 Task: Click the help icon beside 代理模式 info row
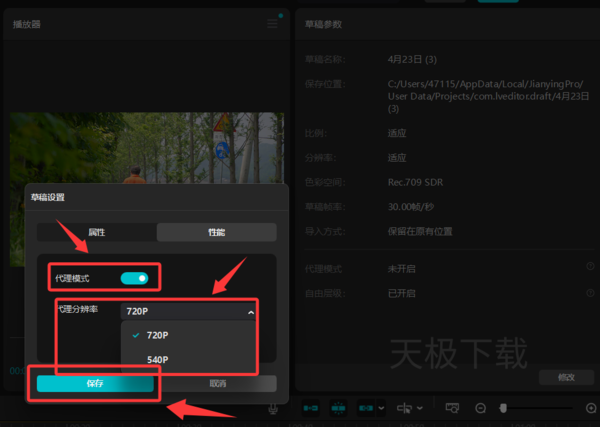(590, 266)
